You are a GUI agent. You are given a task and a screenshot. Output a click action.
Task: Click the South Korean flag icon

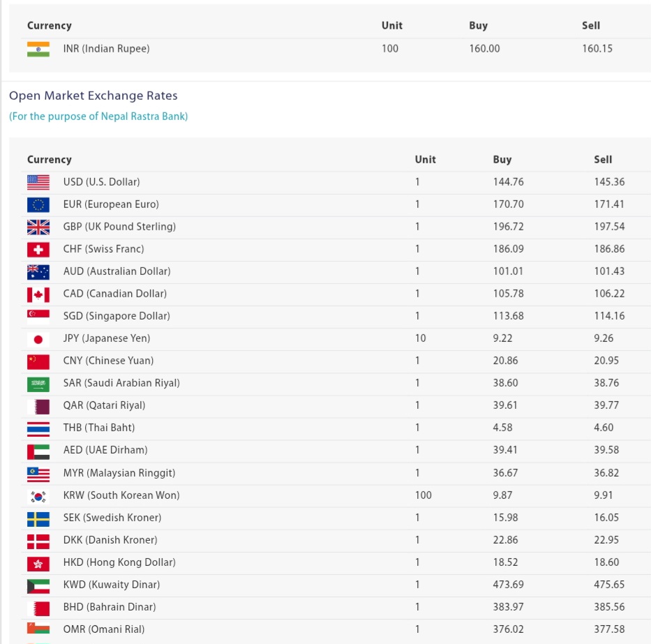(38, 496)
